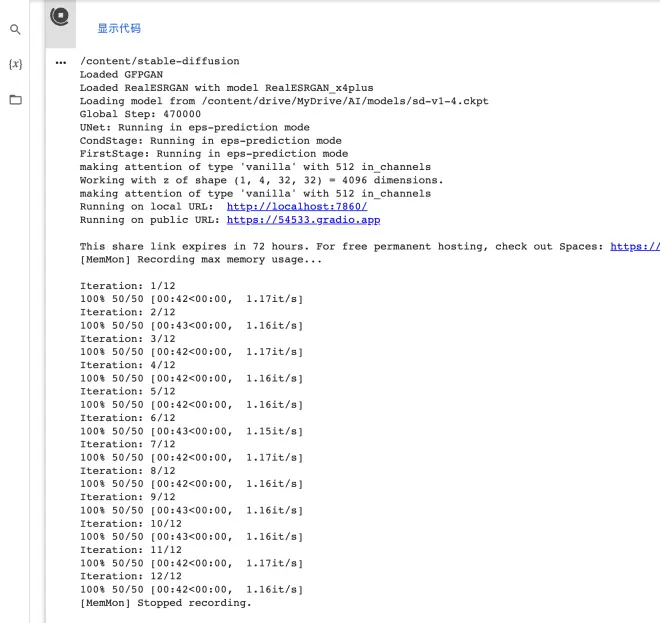
Task: Click the 'Loaded RealESRGAN with model RealESRGAN_x4plus' line
Action: tap(226, 88)
